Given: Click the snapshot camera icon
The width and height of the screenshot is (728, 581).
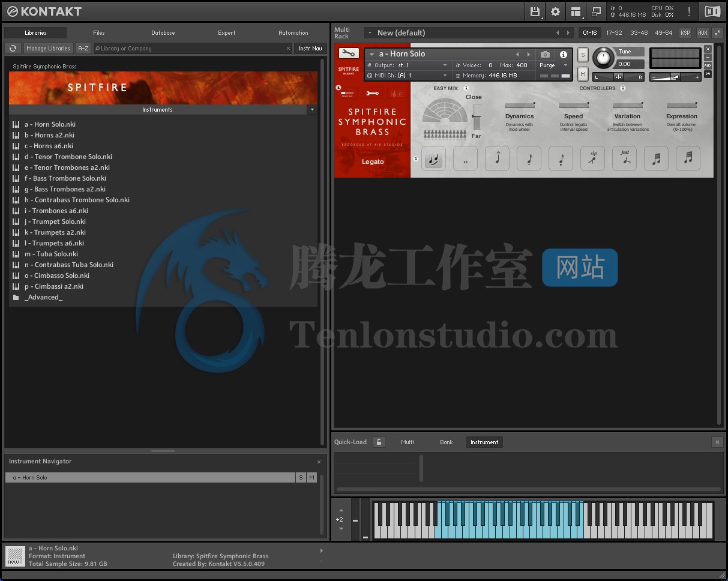Looking at the screenshot, I should (x=545, y=53).
